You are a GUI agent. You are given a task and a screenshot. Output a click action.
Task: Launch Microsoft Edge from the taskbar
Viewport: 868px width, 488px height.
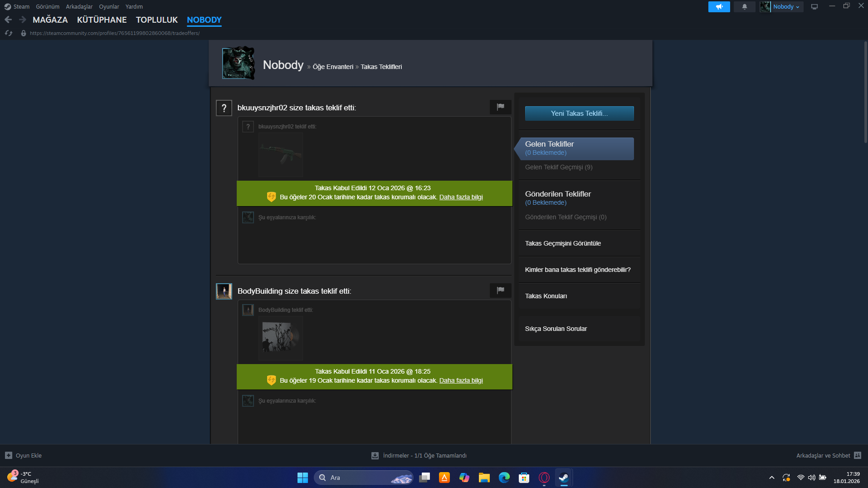click(x=504, y=478)
